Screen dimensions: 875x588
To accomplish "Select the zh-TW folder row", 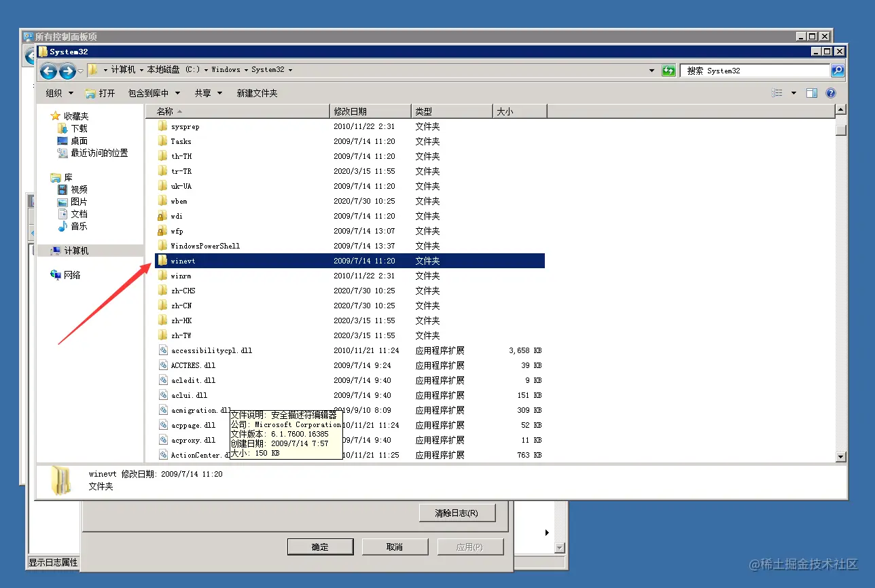I will (x=350, y=335).
